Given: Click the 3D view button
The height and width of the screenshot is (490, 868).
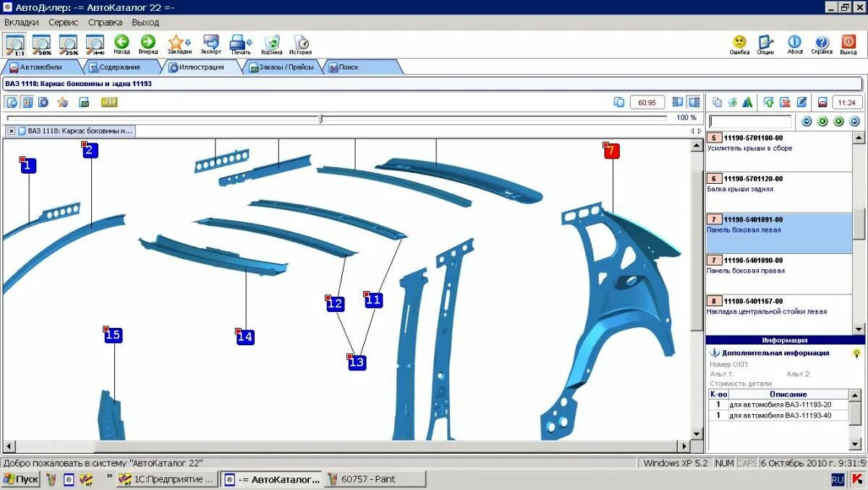Looking at the screenshot, I should coord(109,102).
